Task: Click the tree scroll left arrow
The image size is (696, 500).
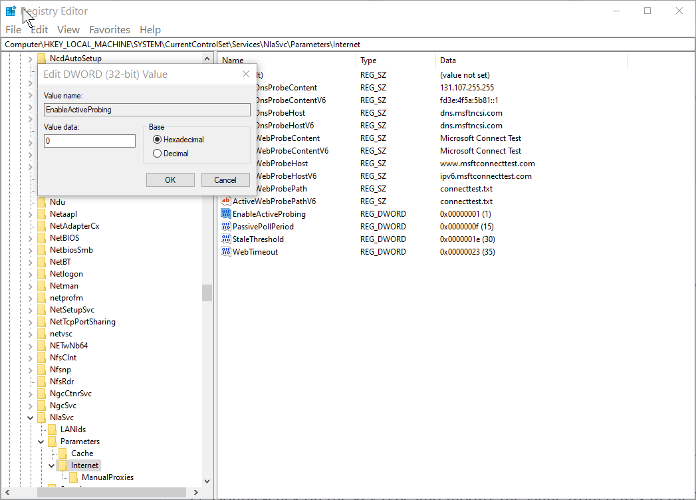Action: 7,492
